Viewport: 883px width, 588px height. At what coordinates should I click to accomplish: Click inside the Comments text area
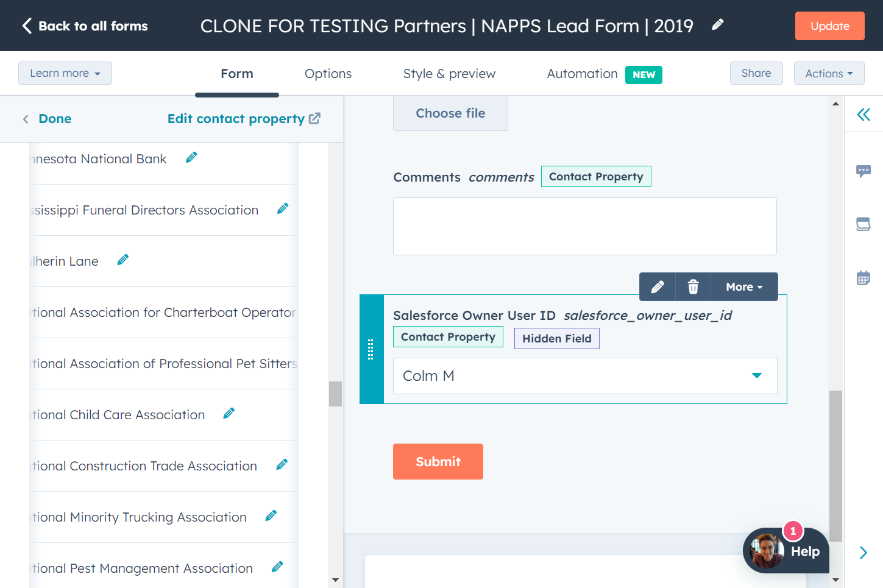585,226
